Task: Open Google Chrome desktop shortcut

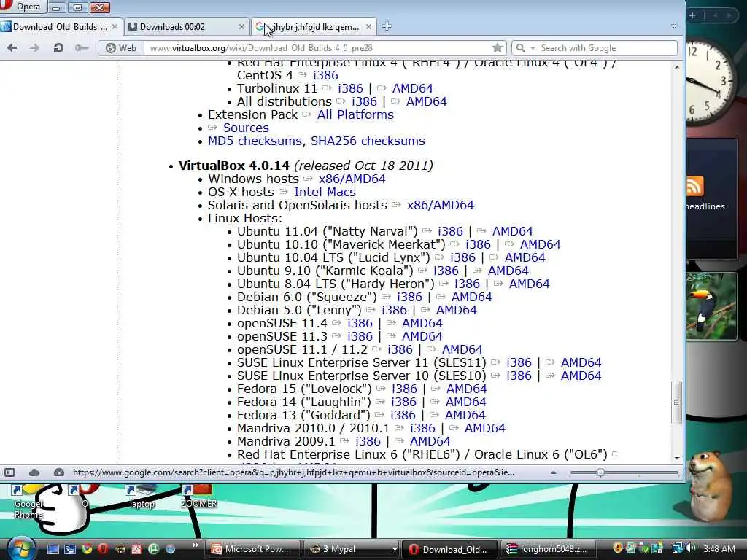Action: [28, 502]
